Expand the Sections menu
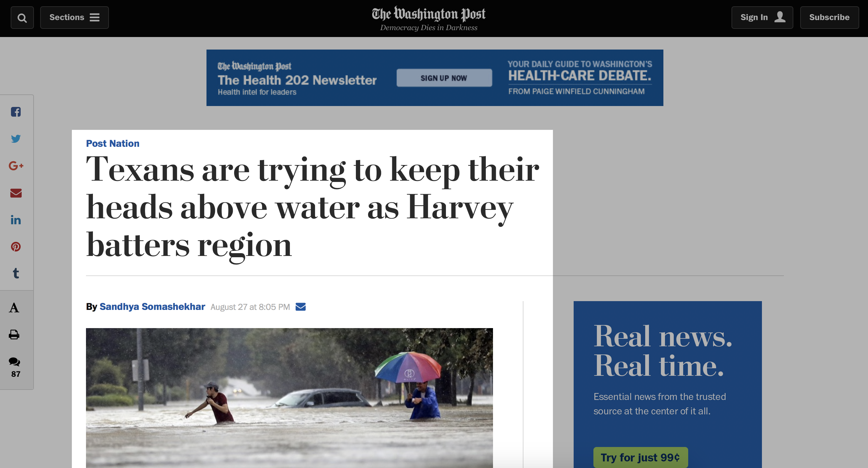This screenshot has height=468, width=868. pos(74,18)
